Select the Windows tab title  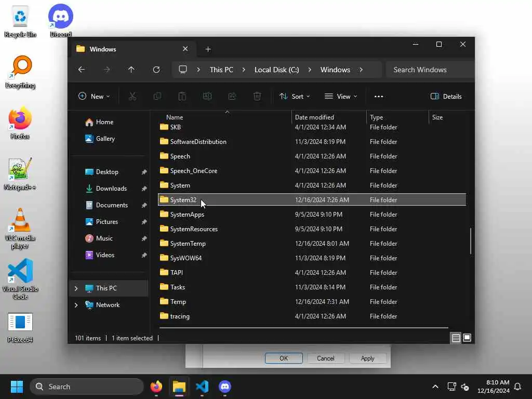[x=103, y=49]
